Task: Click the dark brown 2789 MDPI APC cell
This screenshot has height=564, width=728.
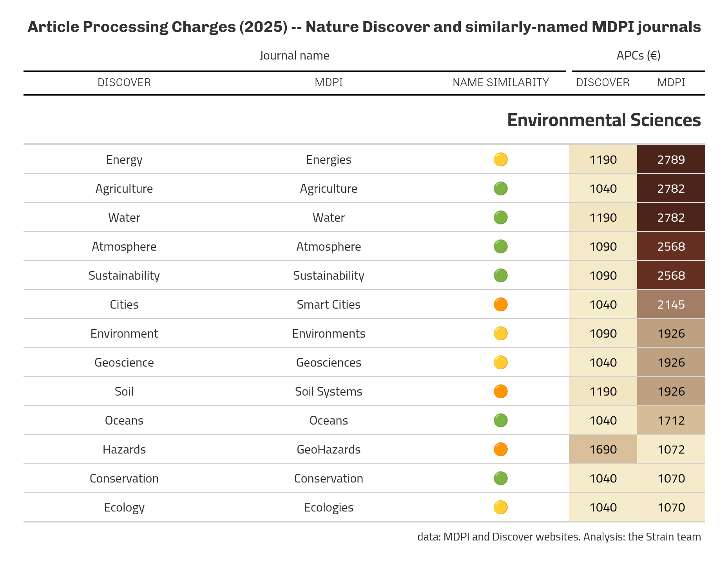Action: click(x=671, y=159)
